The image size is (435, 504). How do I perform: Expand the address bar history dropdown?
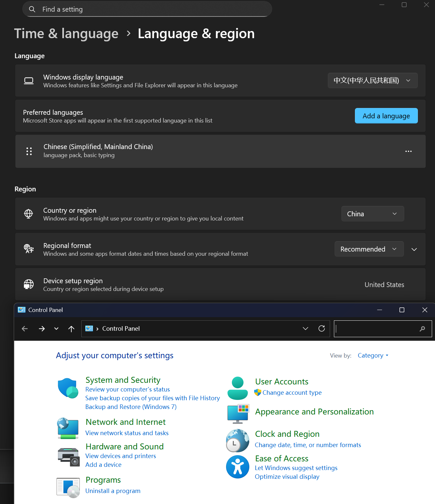(306, 328)
